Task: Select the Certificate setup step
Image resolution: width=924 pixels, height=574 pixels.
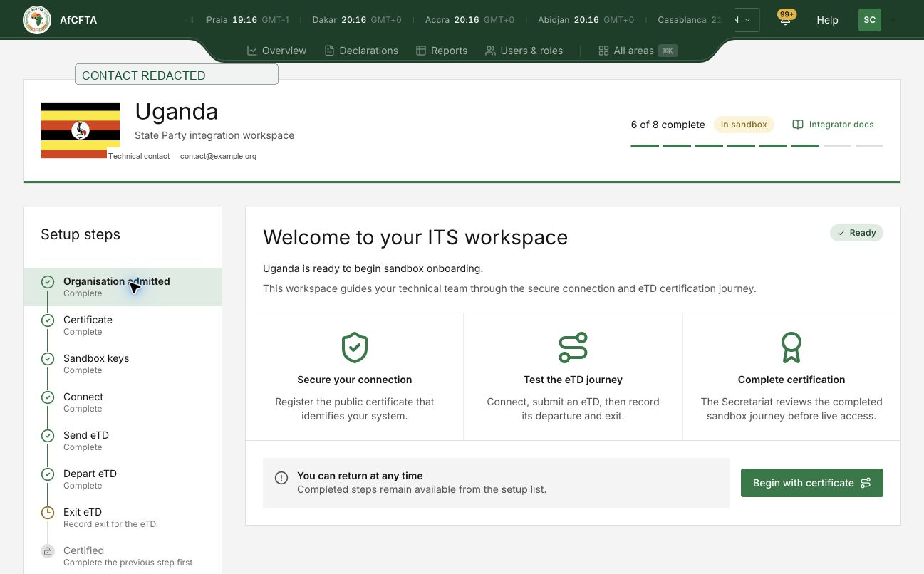Action: coord(123,325)
